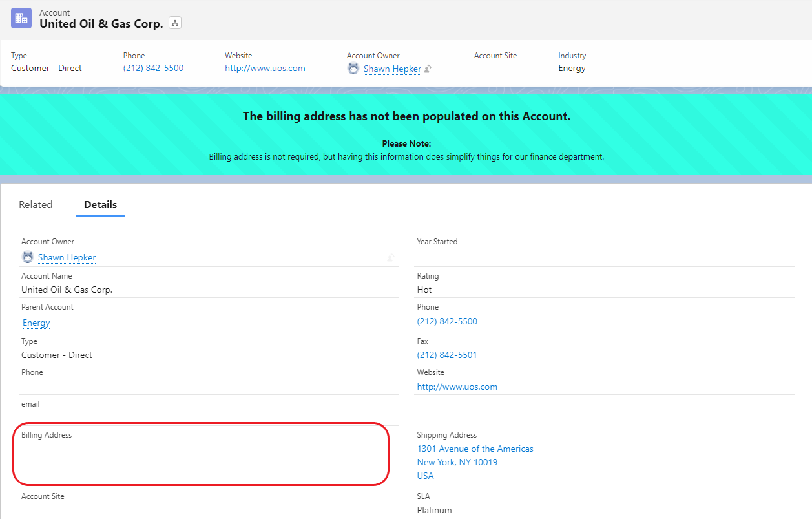Click the Details Type value Customer - Direct
This screenshot has height=519, width=812.
pos(57,355)
